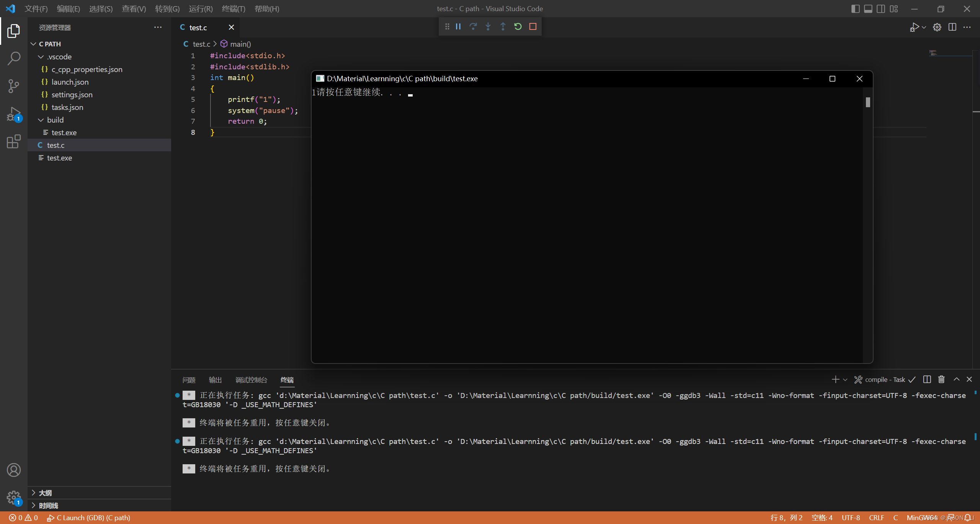980x524 pixels.
Task: Toggle the panel visibility
Action: point(868,8)
